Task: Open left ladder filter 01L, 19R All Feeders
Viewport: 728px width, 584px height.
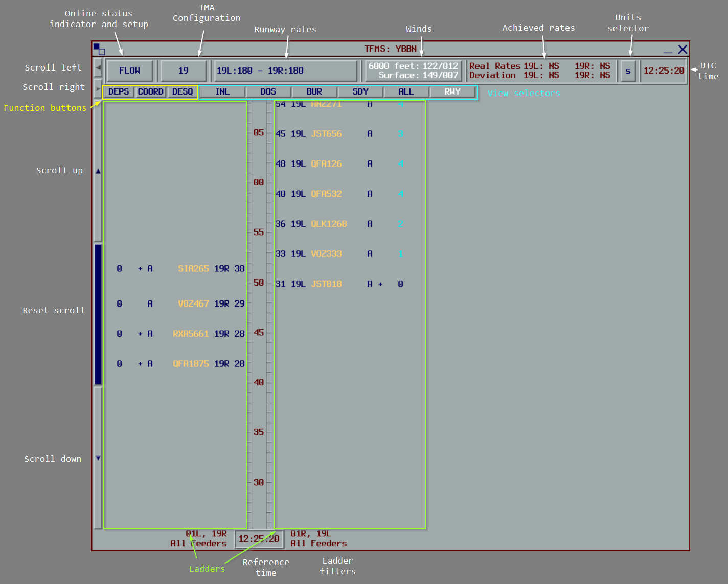Action: click(199, 539)
